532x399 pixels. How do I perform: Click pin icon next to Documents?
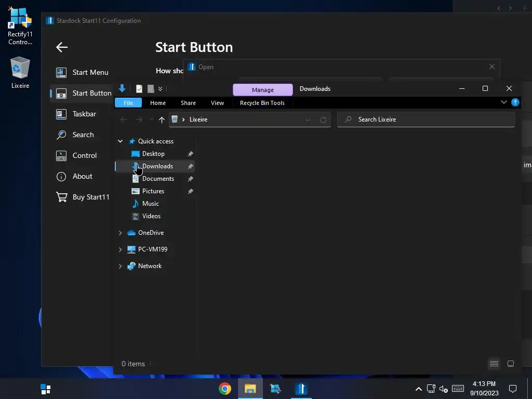coord(190,179)
